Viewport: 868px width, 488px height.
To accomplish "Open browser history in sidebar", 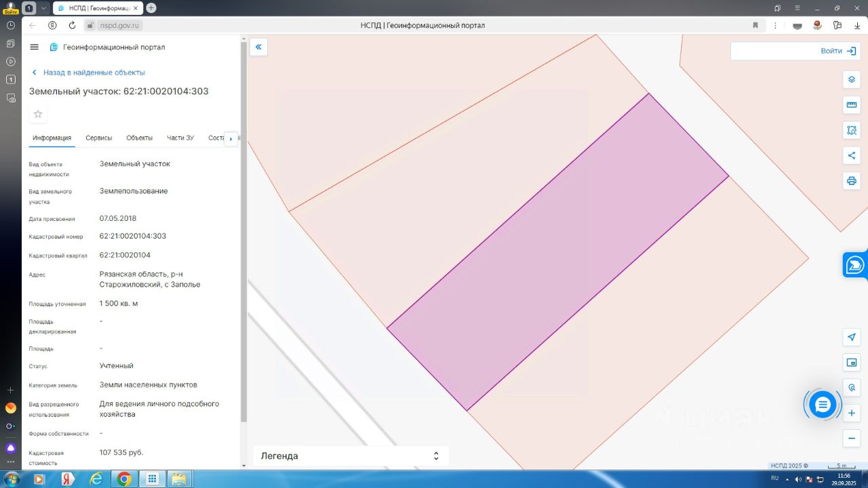I will (11, 25).
